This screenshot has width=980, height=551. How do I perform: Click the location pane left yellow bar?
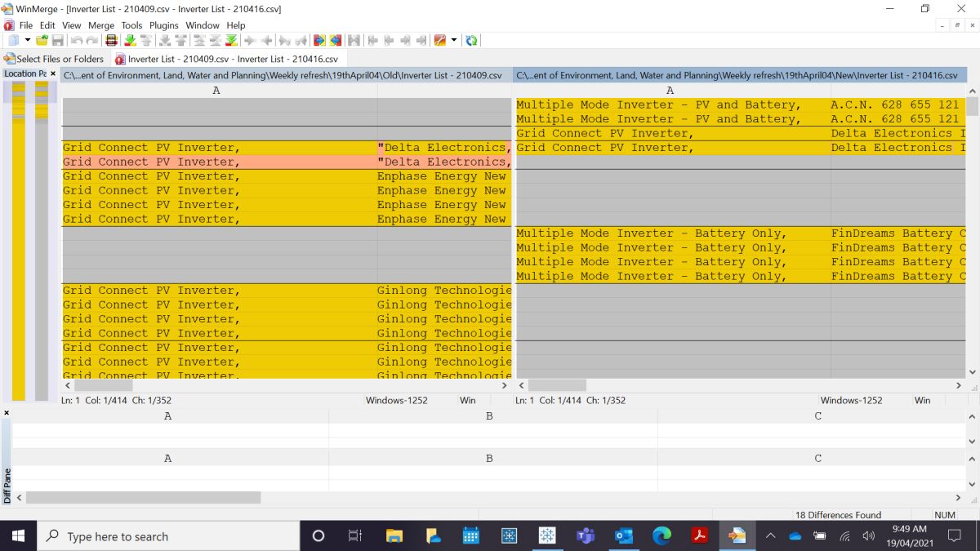point(18,241)
